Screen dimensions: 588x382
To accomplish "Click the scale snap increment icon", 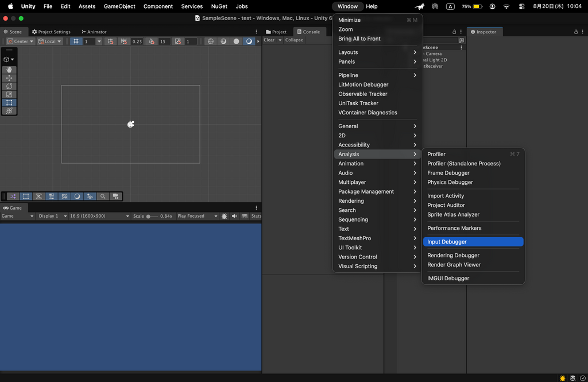I will pyautogui.click(x=178, y=41).
